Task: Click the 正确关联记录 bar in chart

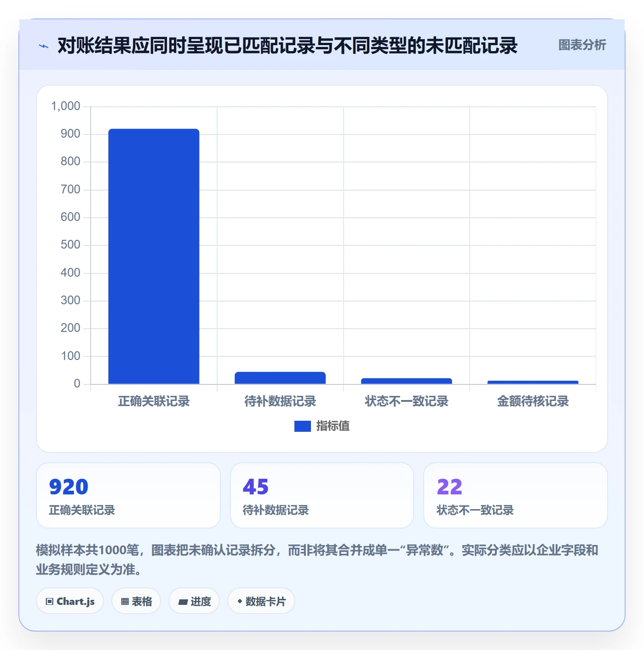Action: tap(154, 256)
